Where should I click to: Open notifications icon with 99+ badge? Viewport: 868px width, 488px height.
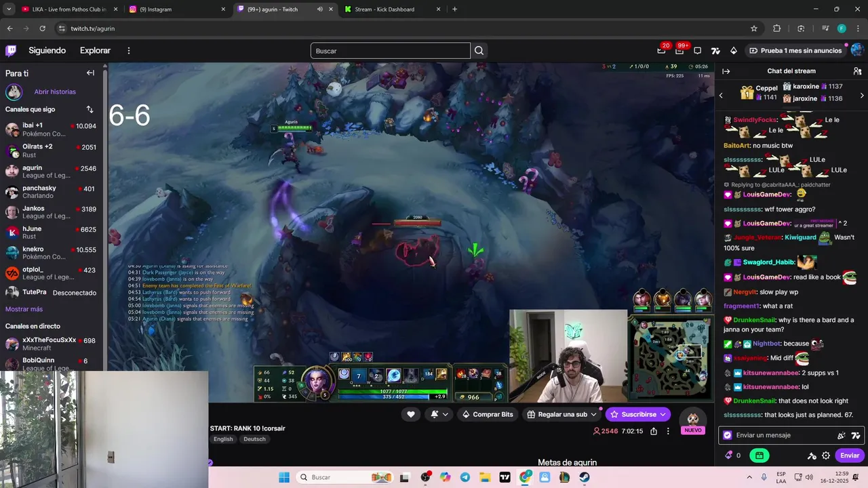click(x=680, y=51)
